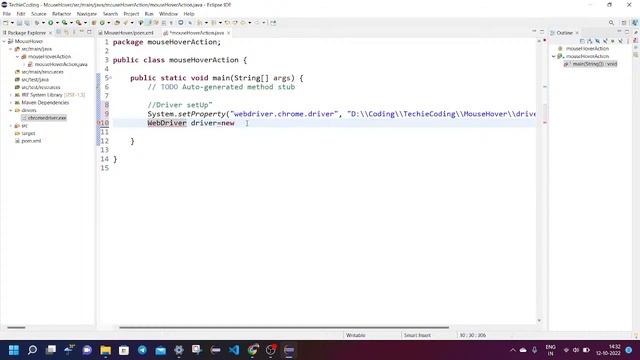The image size is (640, 360).
Task: Click the Debug bug toolbar icon
Action: pos(37,23)
